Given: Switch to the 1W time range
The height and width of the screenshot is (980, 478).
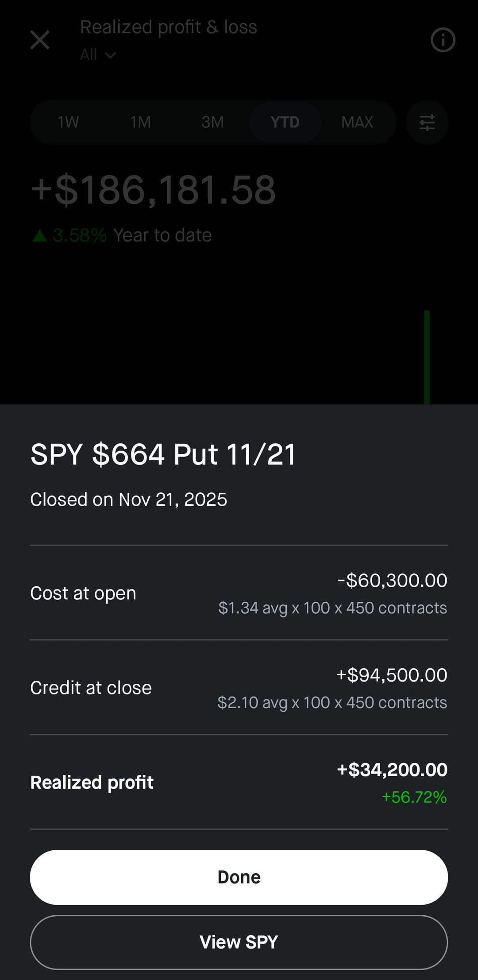Looking at the screenshot, I should 68,122.
